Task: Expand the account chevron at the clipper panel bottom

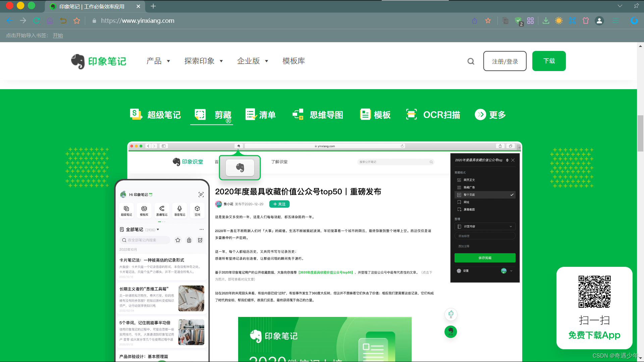Action: 511,271
